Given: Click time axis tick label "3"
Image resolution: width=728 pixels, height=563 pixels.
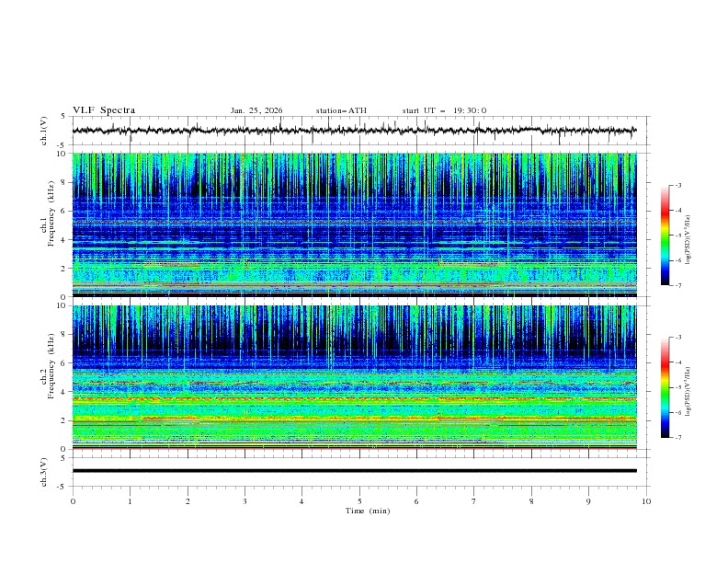Looking at the screenshot, I should coord(245,501).
